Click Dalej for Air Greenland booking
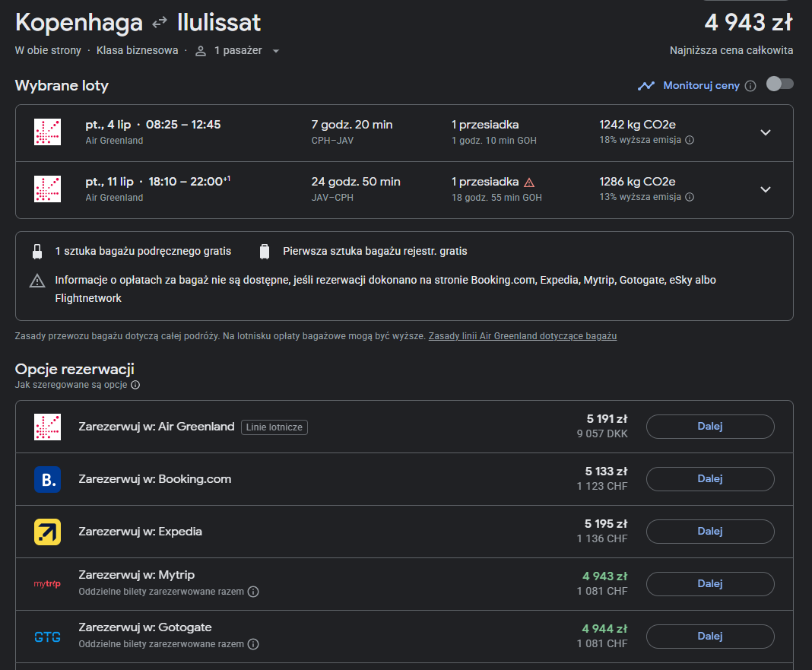812x670 pixels. pyautogui.click(x=710, y=427)
